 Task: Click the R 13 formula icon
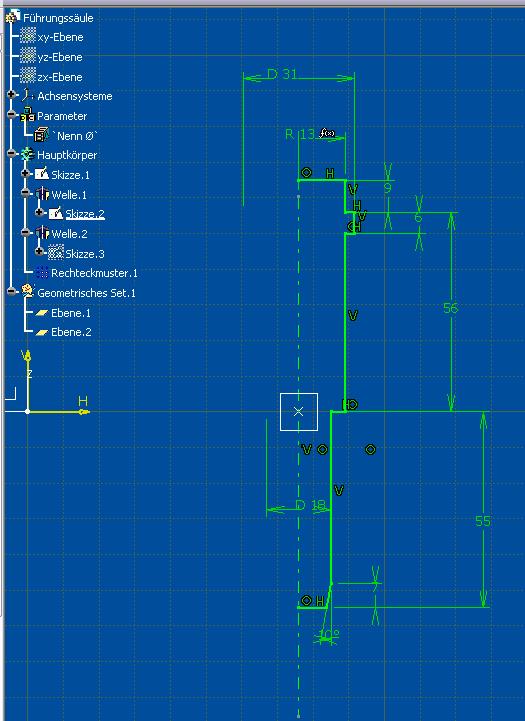327,133
